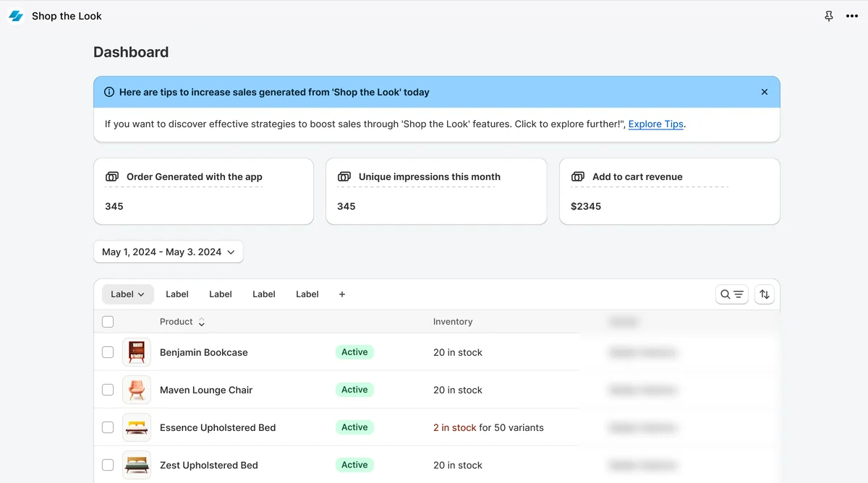Pin the app using the pin icon
This screenshot has height=483, width=868.
[x=829, y=16]
